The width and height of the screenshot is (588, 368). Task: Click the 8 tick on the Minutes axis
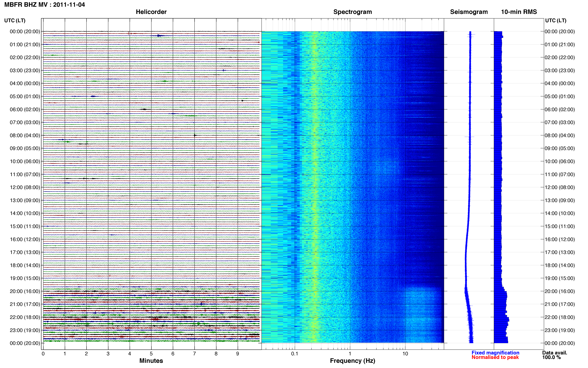click(216, 354)
